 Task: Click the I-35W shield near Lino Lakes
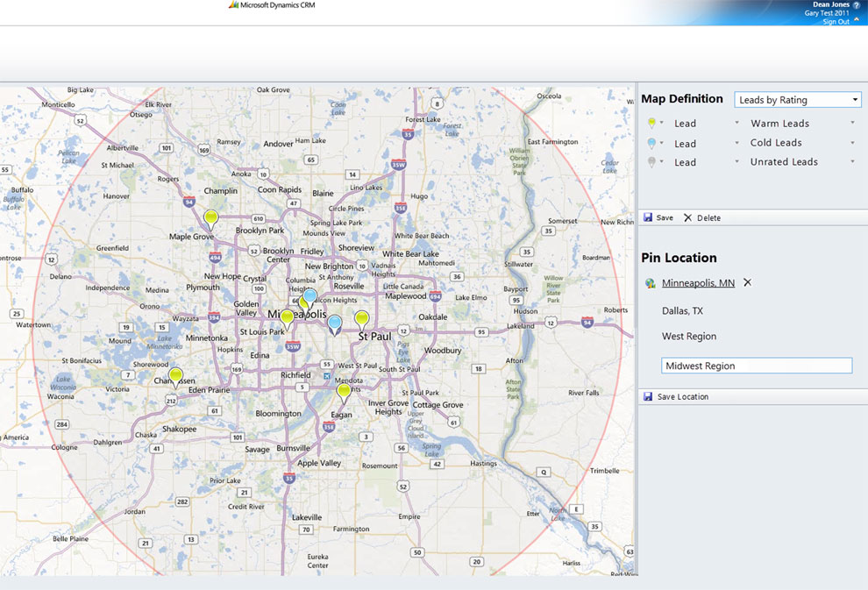(x=399, y=165)
